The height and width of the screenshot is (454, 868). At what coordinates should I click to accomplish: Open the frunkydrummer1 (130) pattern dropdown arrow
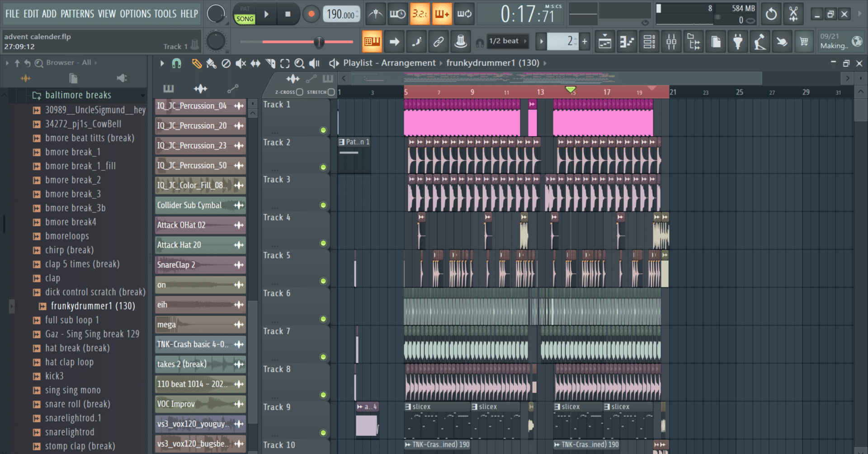[545, 63]
